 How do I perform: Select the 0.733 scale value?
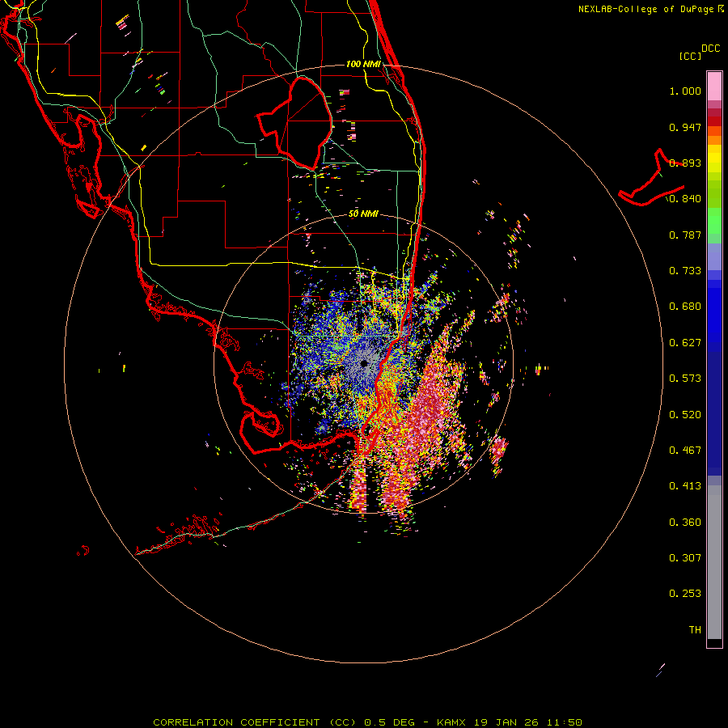(685, 271)
